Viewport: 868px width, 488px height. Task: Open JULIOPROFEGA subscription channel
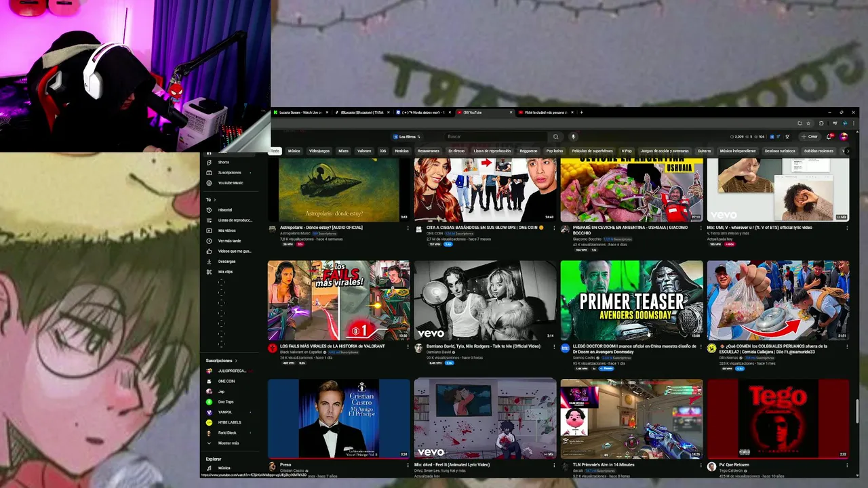[x=231, y=371]
